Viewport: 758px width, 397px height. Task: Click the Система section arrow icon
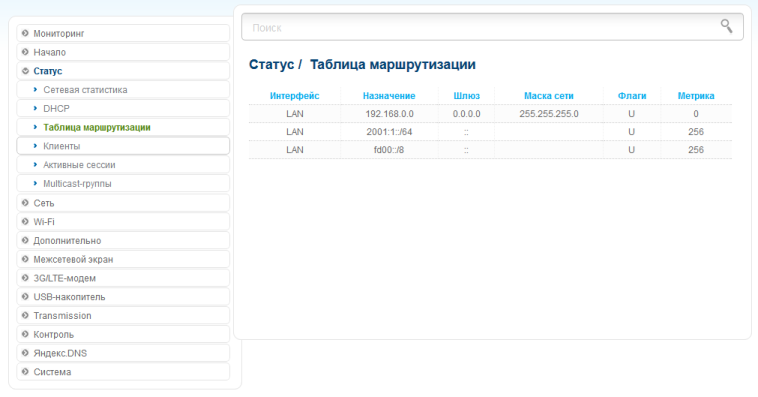[x=25, y=372]
